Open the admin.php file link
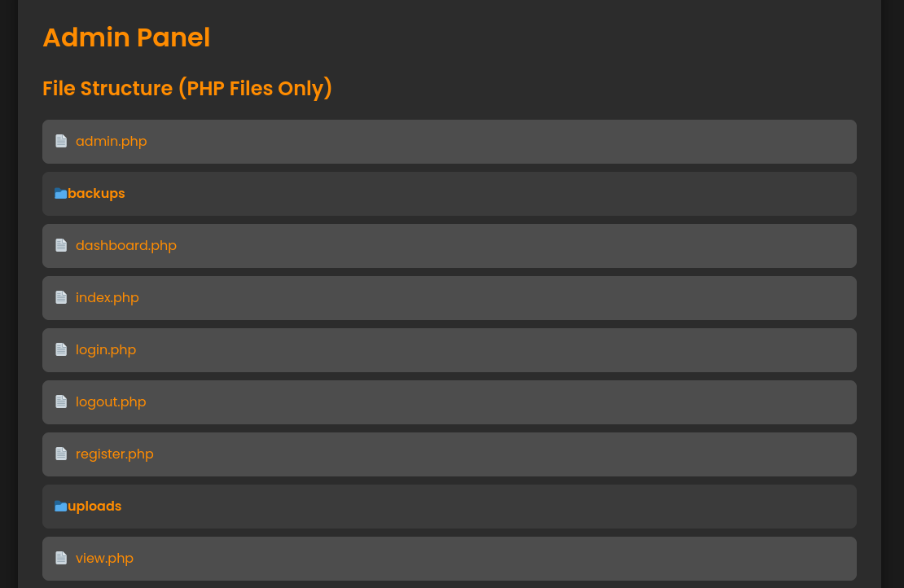The width and height of the screenshot is (904, 588). point(112,141)
